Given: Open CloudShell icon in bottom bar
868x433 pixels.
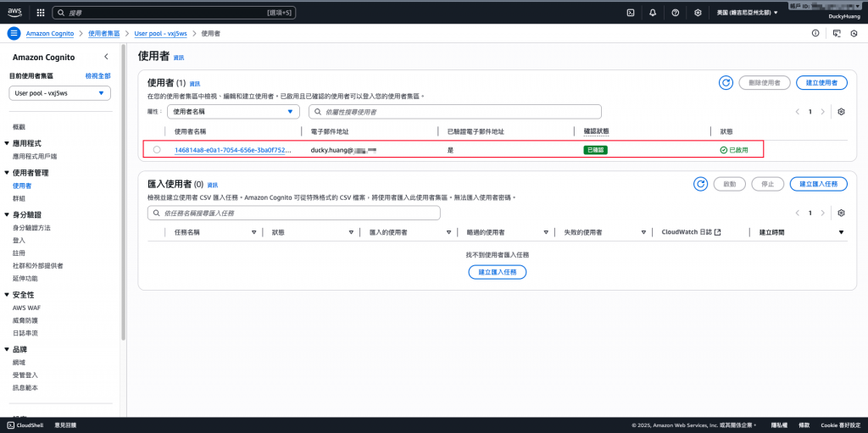Looking at the screenshot, I should pyautogui.click(x=11, y=425).
